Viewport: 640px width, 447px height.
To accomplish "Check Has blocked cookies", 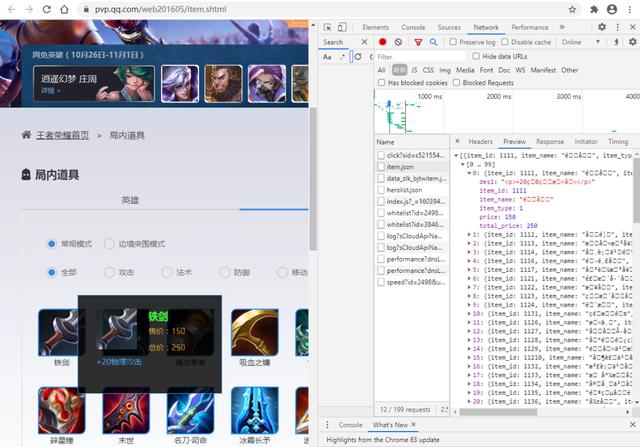I will 381,82.
